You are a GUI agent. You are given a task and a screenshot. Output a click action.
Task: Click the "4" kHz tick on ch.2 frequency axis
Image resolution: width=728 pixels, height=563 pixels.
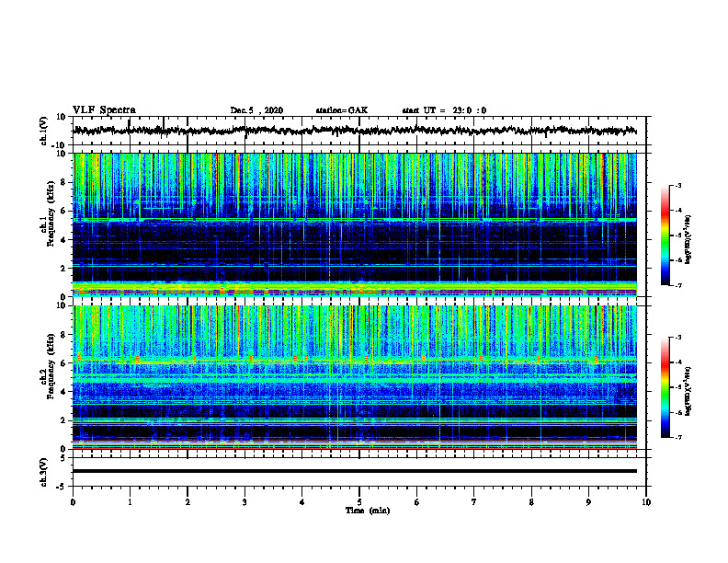(65, 392)
